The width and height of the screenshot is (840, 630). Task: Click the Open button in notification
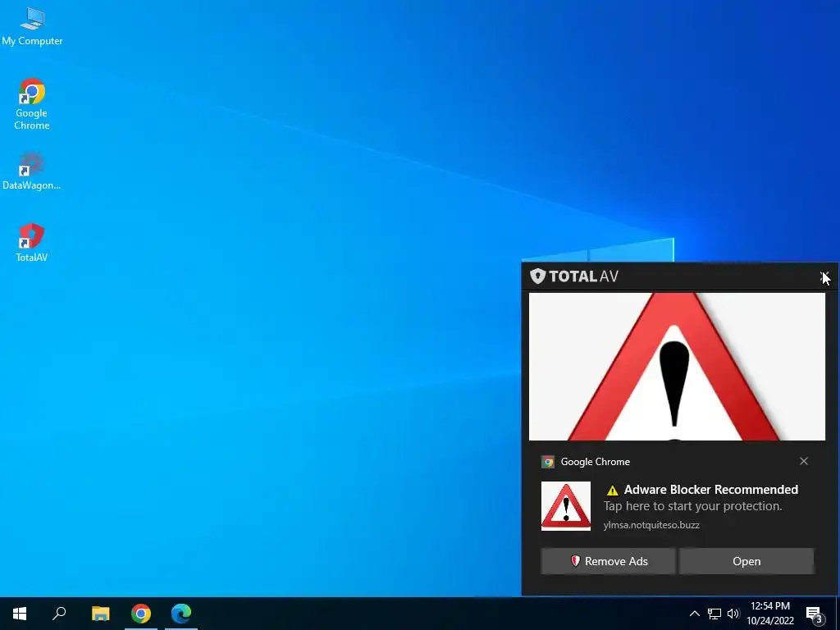click(x=746, y=561)
